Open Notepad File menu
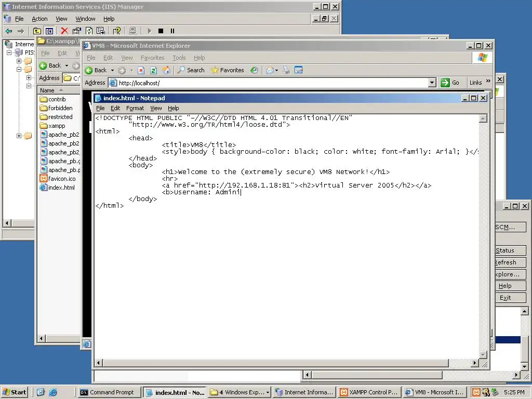532x399 pixels. pyautogui.click(x=100, y=108)
